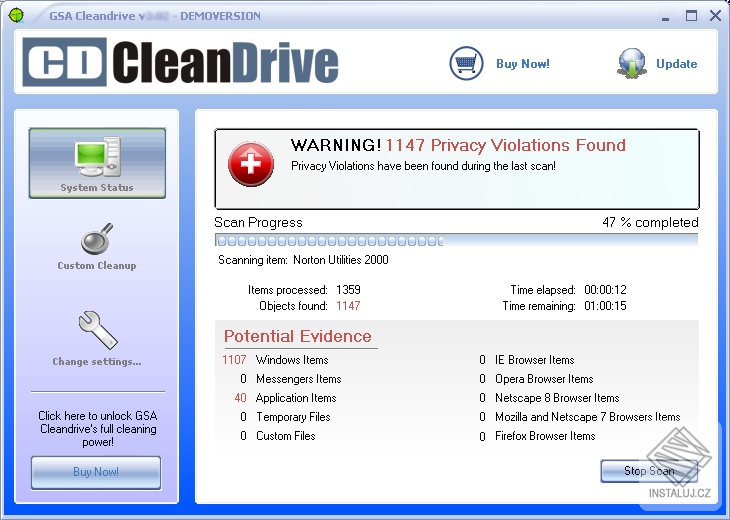Click 'Privacy Violations have been found' message
Screen dimensions: 730x520
click(423, 166)
